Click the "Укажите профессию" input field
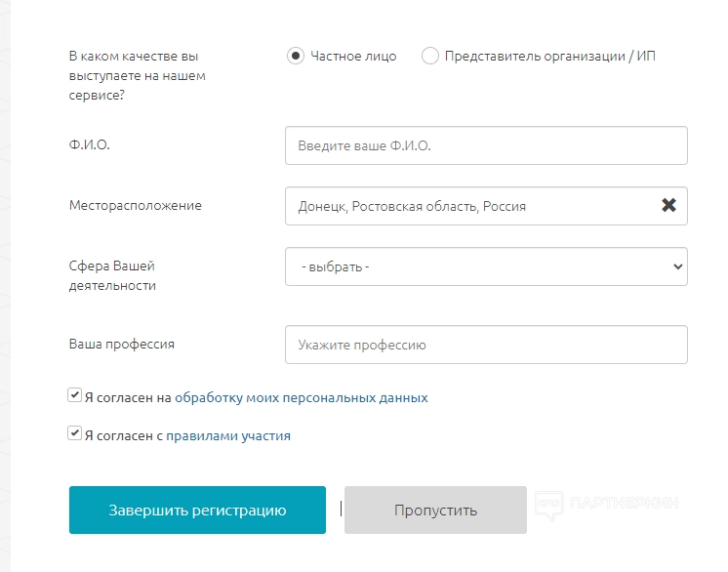The height and width of the screenshot is (572, 728). click(x=486, y=345)
